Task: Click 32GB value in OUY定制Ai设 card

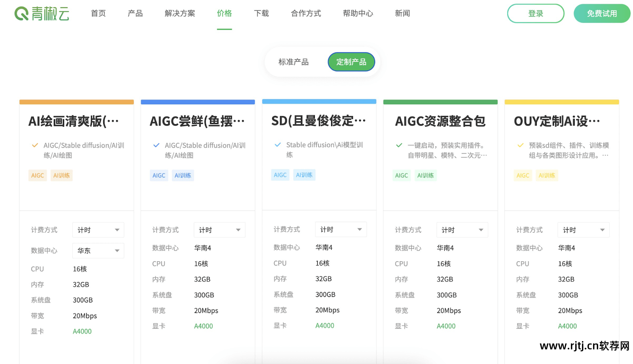Action: (566, 279)
